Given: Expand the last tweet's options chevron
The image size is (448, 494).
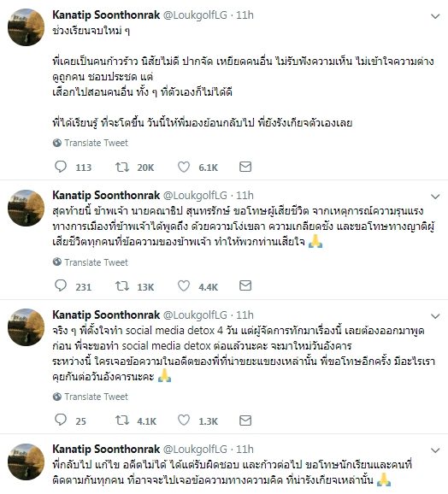Looking at the screenshot, I should [435, 450].
